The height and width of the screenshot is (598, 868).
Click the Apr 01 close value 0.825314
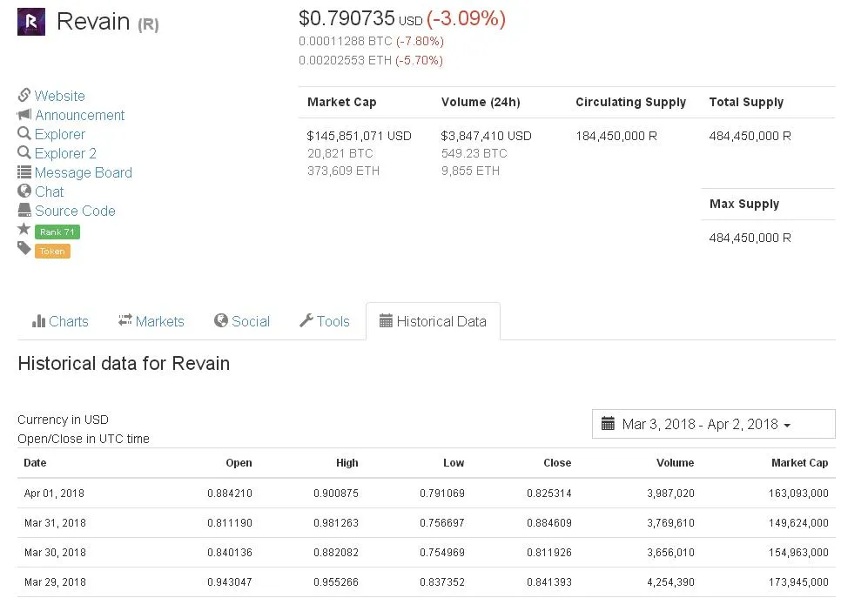tap(549, 494)
